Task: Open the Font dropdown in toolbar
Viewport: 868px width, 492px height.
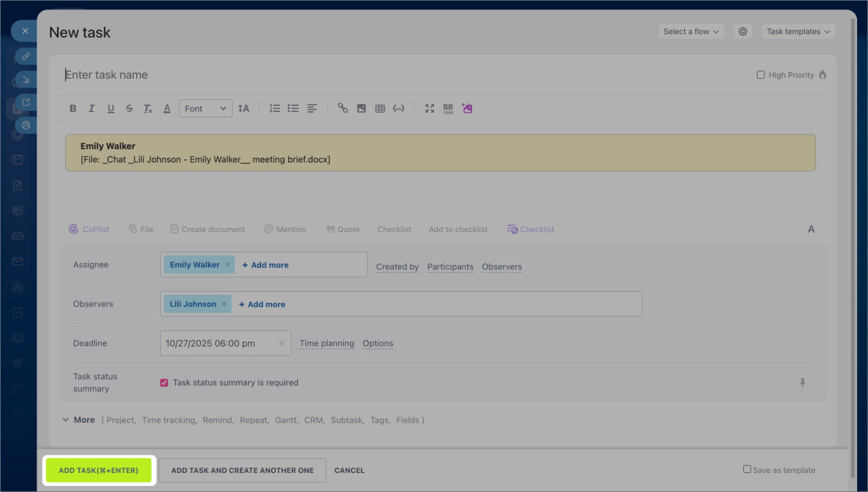Action: (x=205, y=109)
